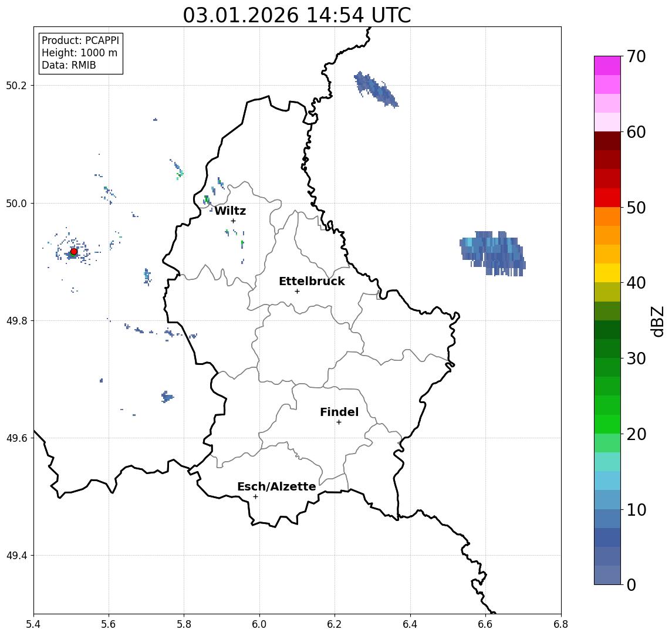Click the Ettelbruck station cross marker

(297, 292)
